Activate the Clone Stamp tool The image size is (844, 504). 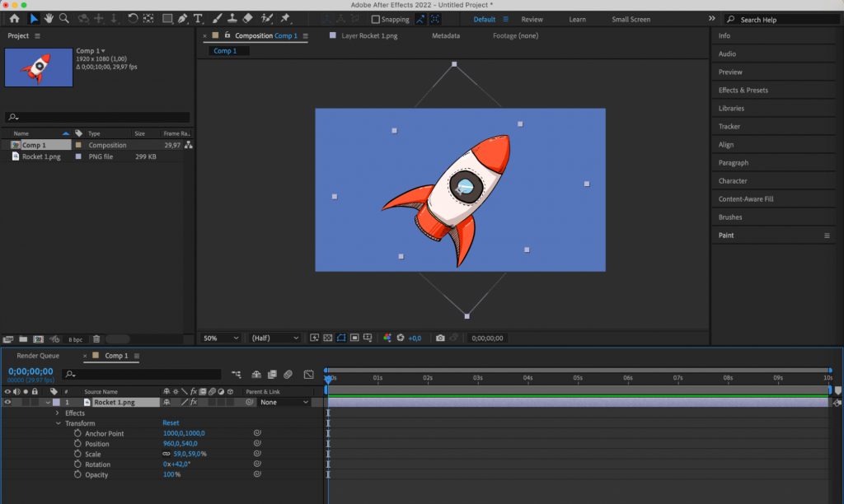tap(234, 18)
